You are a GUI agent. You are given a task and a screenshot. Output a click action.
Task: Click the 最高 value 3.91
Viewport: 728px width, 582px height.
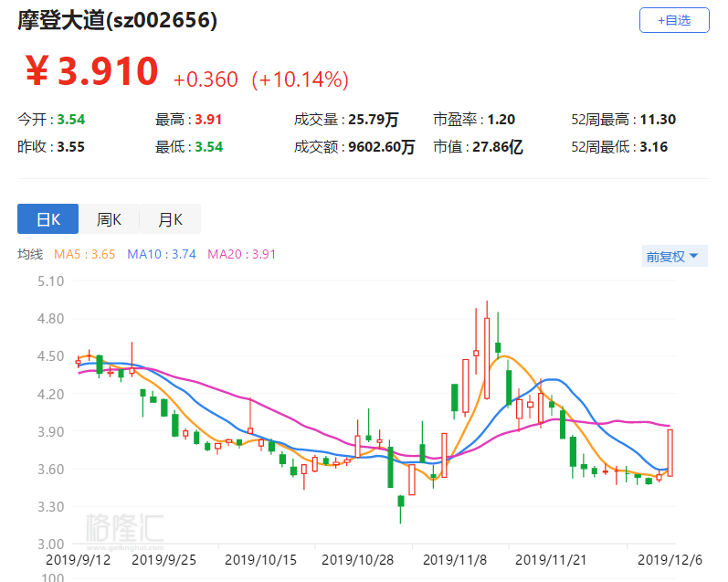pos(208,120)
